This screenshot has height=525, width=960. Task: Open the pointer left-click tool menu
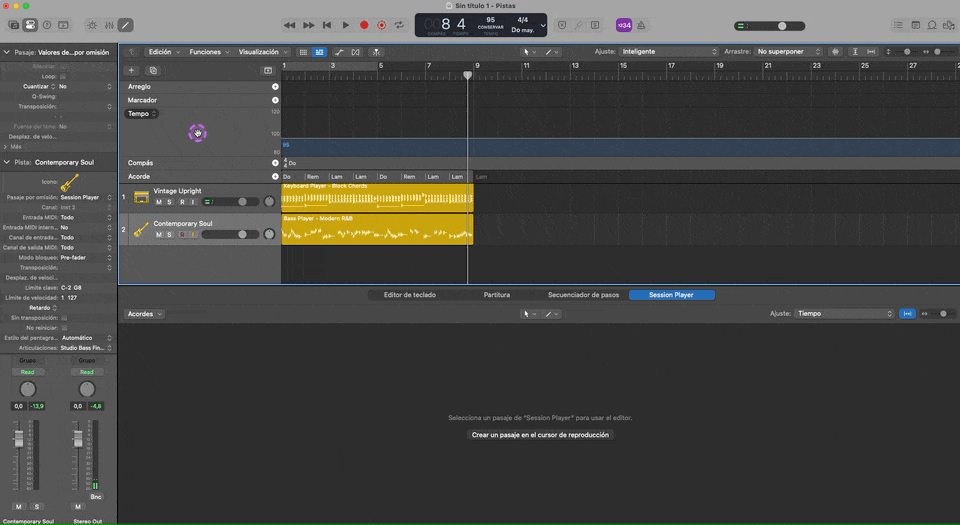(x=530, y=52)
